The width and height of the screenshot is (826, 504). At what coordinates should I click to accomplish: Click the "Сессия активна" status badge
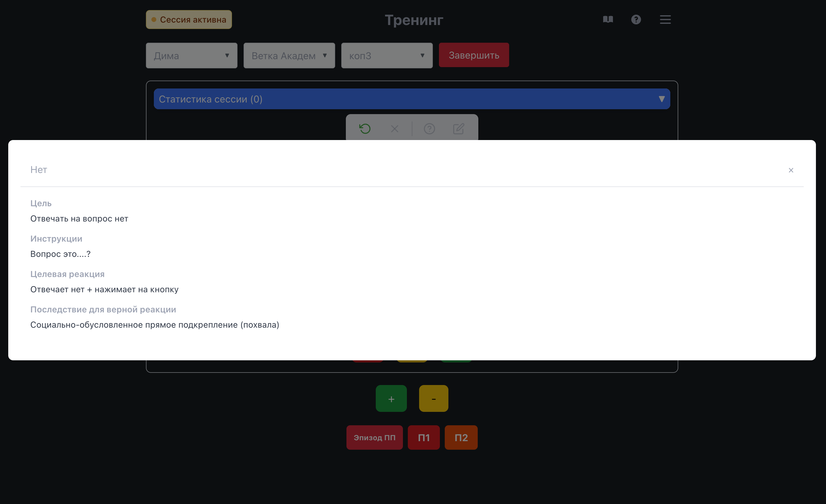pos(189,20)
